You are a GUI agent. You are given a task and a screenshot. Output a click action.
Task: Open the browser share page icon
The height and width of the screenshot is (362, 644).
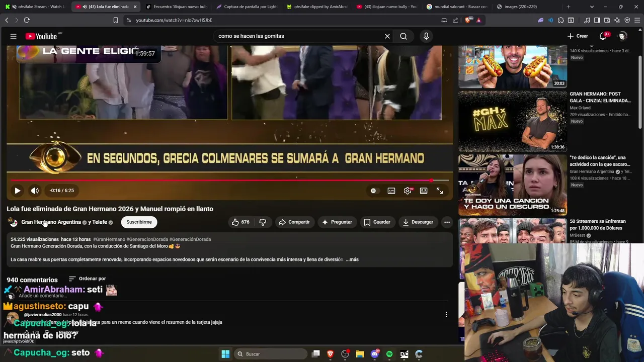click(455, 20)
